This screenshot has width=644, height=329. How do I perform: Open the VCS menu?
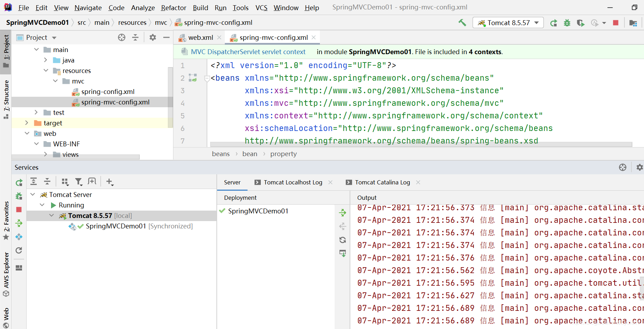pyautogui.click(x=261, y=8)
